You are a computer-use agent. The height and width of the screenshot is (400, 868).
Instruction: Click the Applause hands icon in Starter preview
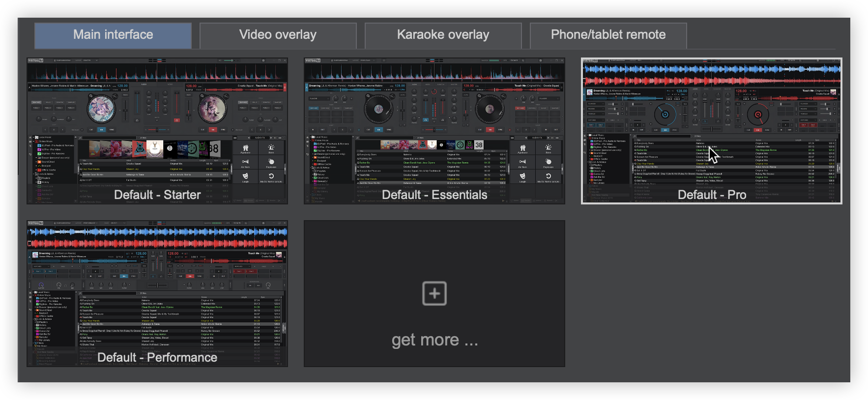pyautogui.click(x=245, y=147)
